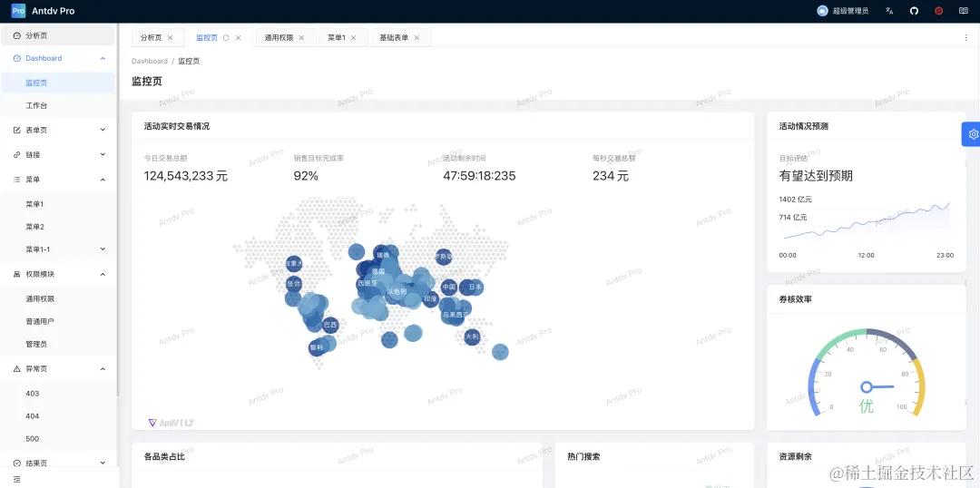Click the 异常页 warning triangle icon

coord(17,369)
